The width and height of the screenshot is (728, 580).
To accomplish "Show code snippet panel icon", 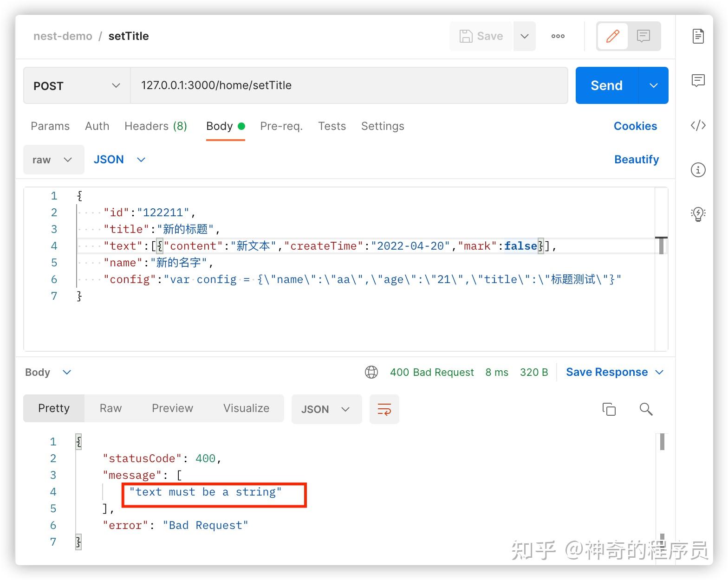I will [x=698, y=125].
